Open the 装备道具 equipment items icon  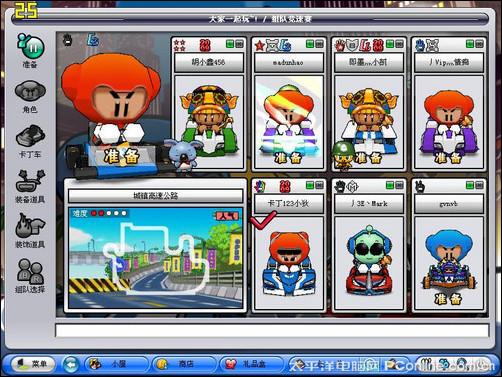(30, 181)
